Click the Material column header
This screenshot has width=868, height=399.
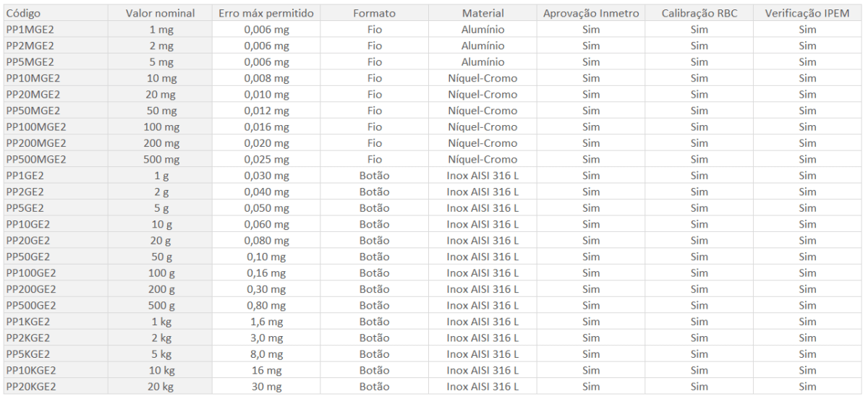pos(483,14)
